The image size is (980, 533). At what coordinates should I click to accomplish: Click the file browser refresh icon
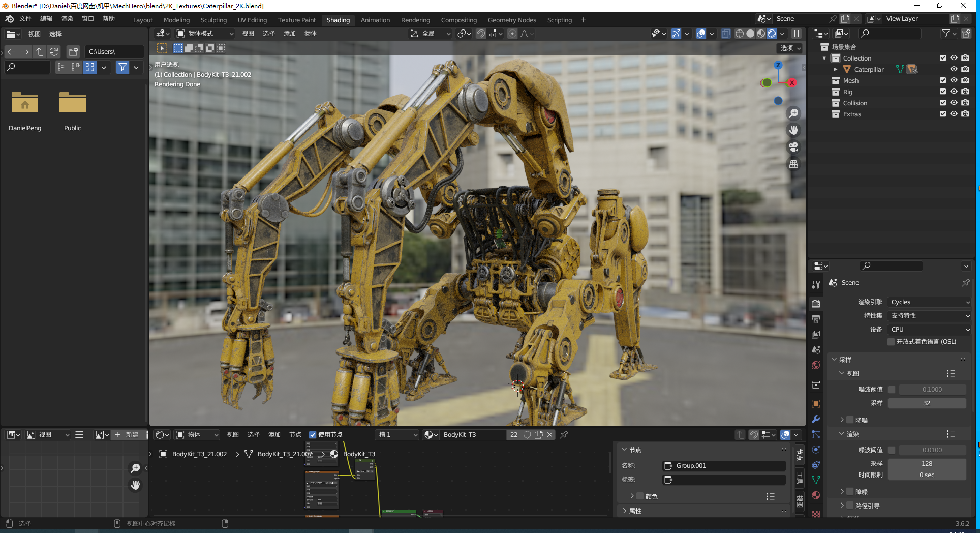click(x=54, y=52)
